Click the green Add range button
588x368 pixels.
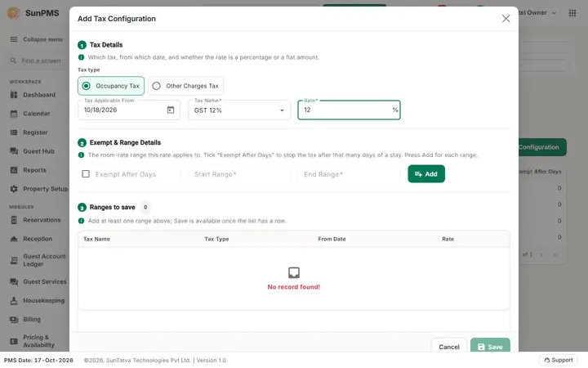coord(426,174)
